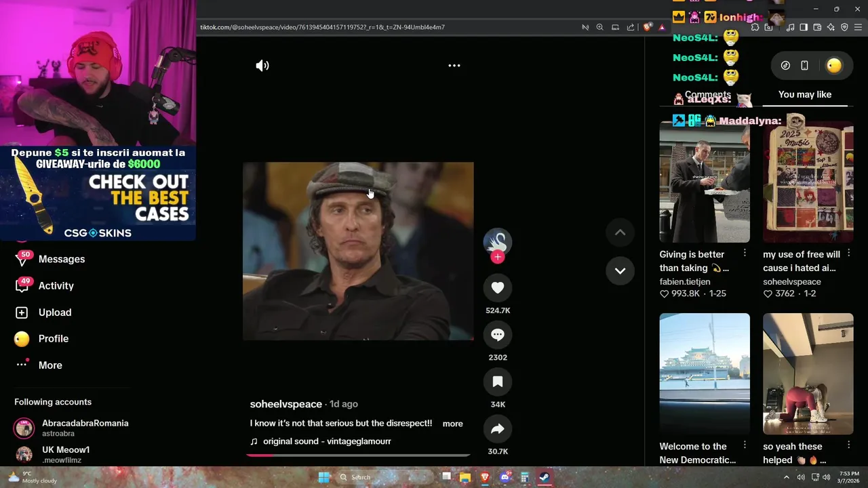Image resolution: width=868 pixels, height=488 pixels.
Task: Open browser extensions puzzle icon
Action: [x=755, y=27]
